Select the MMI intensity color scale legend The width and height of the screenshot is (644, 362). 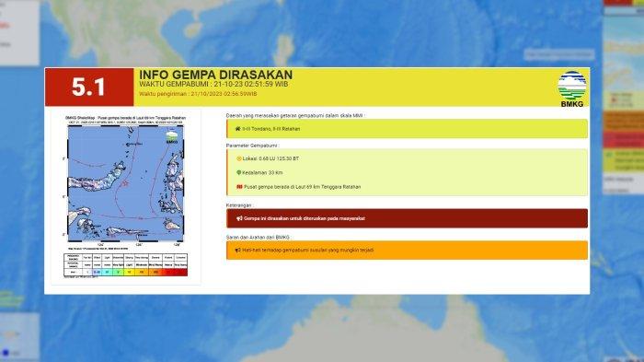pos(126,264)
